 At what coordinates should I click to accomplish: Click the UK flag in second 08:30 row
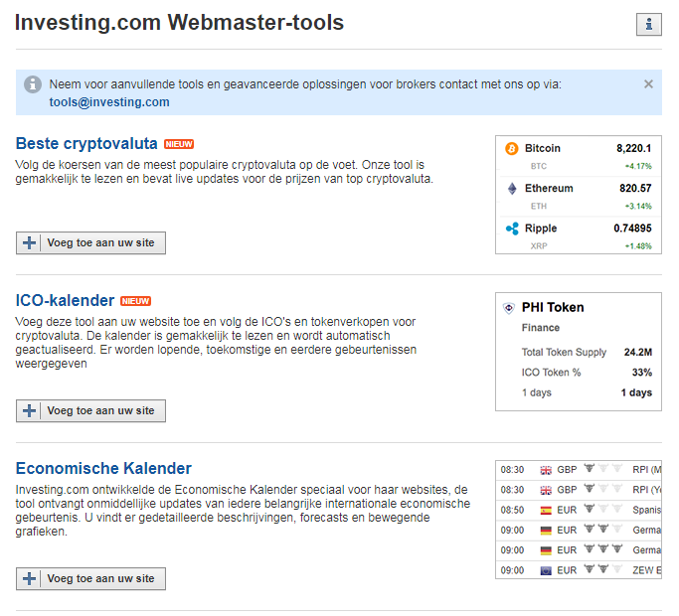tap(546, 490)
